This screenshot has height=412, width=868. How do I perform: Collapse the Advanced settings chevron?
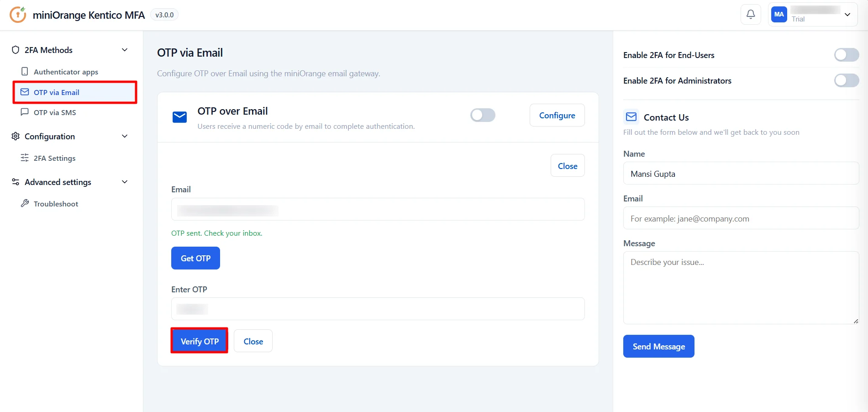(x=125, y=182)
